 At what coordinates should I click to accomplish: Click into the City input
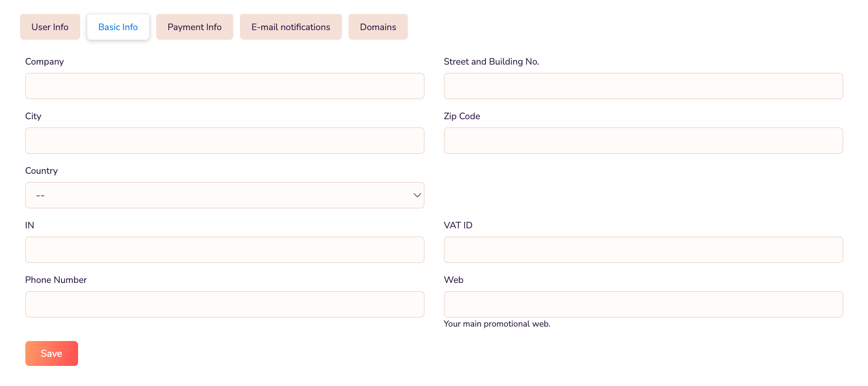225,141
